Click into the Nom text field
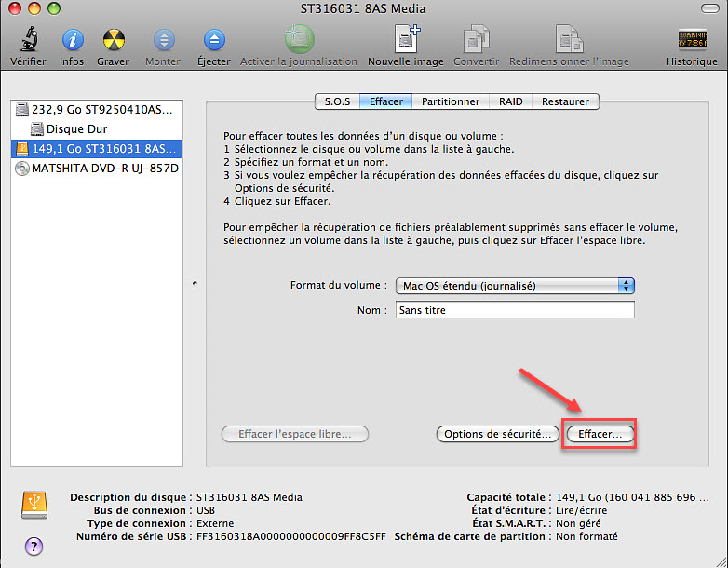The width and height of the screenshot is (728, 568). (x=515, y=311)
